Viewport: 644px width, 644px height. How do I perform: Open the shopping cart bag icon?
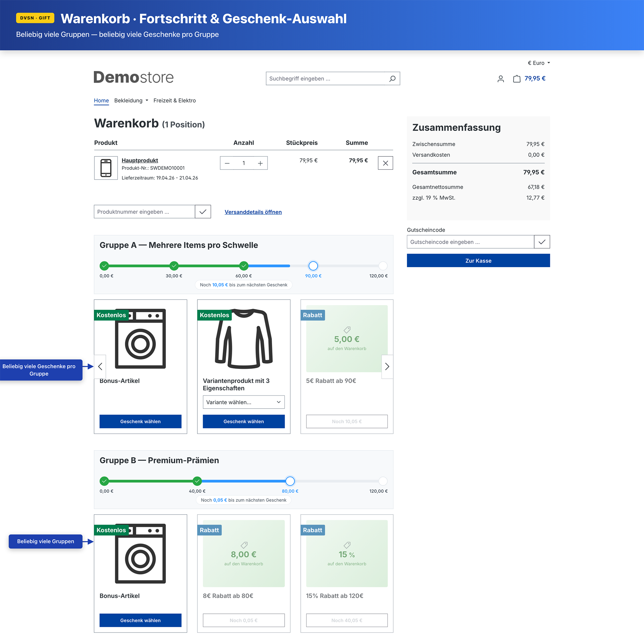pos(516,79)
